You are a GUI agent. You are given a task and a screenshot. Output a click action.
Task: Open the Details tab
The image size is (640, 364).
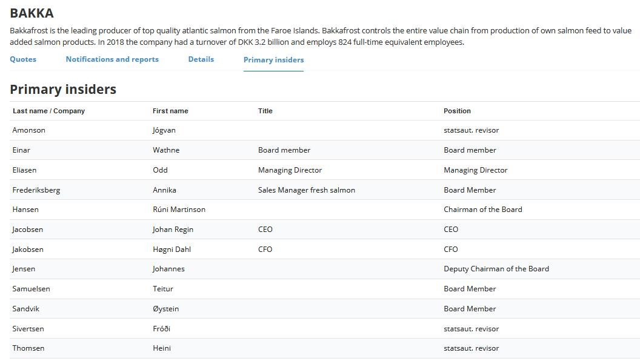point(201,59)
